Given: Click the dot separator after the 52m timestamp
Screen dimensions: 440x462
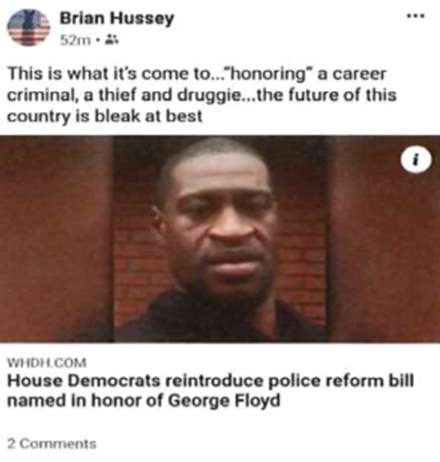Looking at the screenshot, I should (x=98, y=41).
